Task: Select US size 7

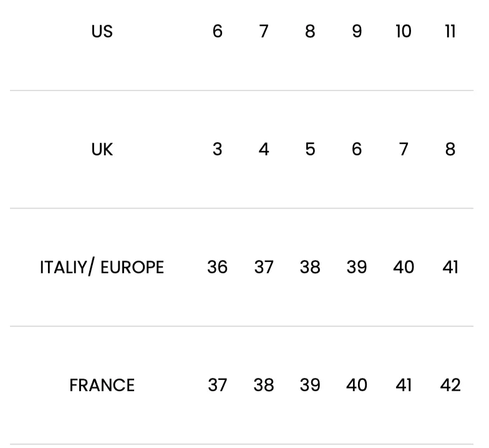Action: click(x=264, y=31)
